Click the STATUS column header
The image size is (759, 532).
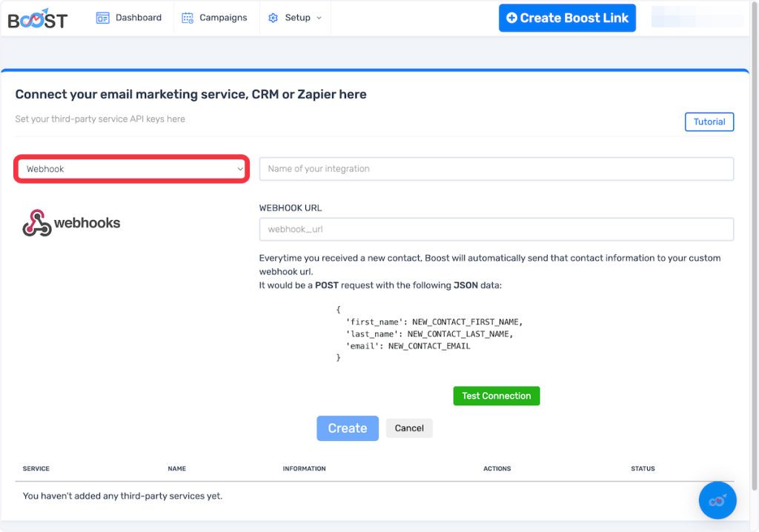(643, 469)
